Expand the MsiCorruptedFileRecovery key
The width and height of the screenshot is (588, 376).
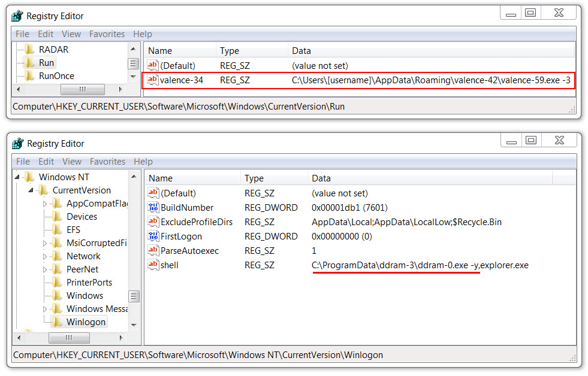click(x=45, y=243)
